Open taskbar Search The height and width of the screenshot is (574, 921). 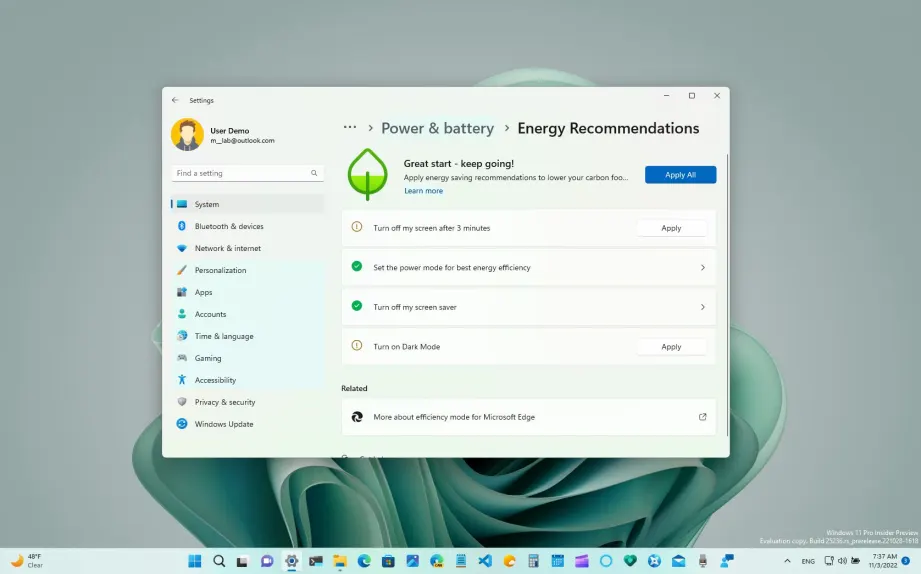click(x=219, y=561)
